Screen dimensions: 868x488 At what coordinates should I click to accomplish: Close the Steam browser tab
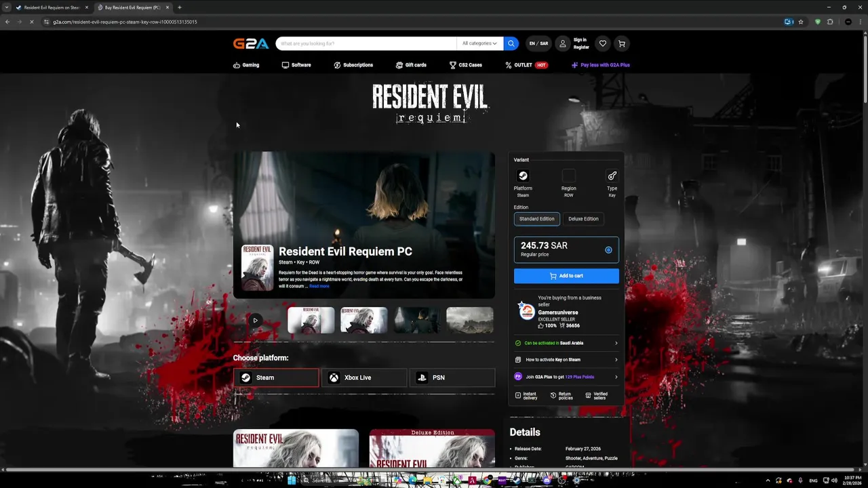tap(86, 7)
